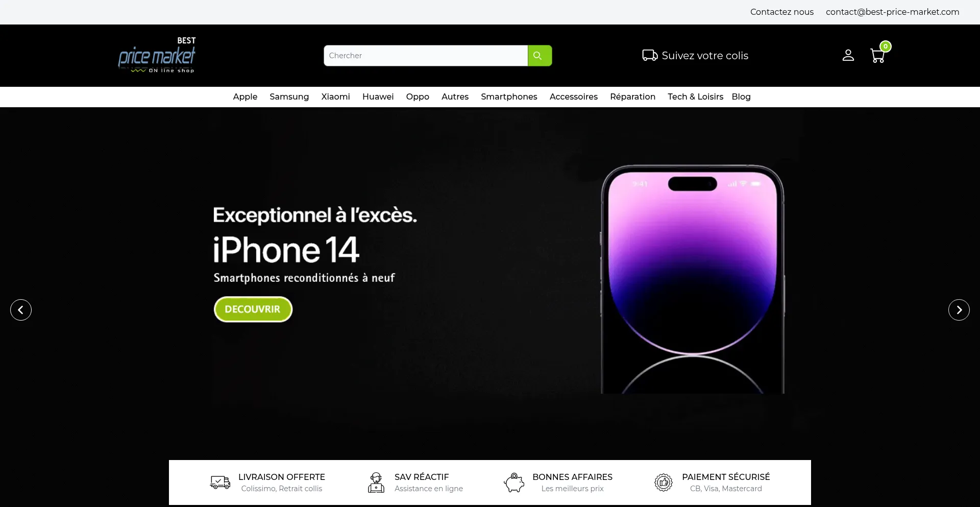Open the Réparation menu item

coord(632,96)
